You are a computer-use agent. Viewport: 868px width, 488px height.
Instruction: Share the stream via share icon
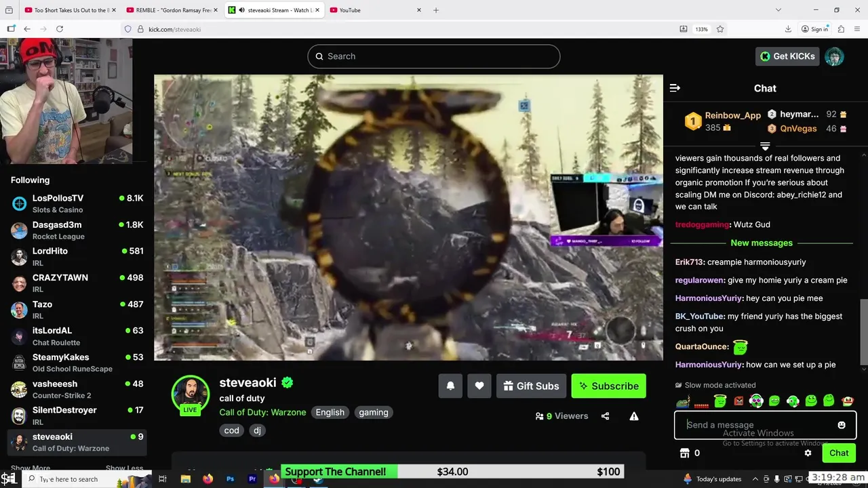[605, 416]
